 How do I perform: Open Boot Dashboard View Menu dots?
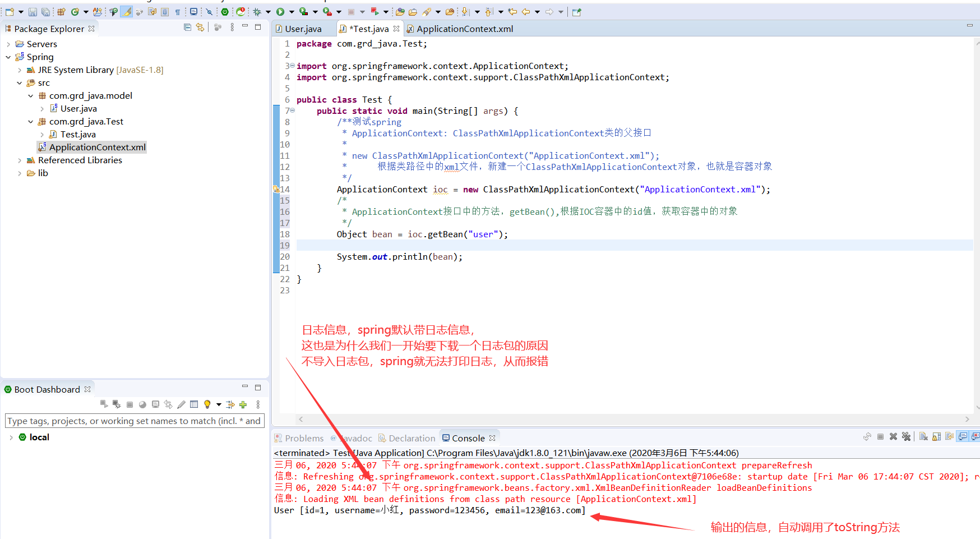[x=258, y=404]
